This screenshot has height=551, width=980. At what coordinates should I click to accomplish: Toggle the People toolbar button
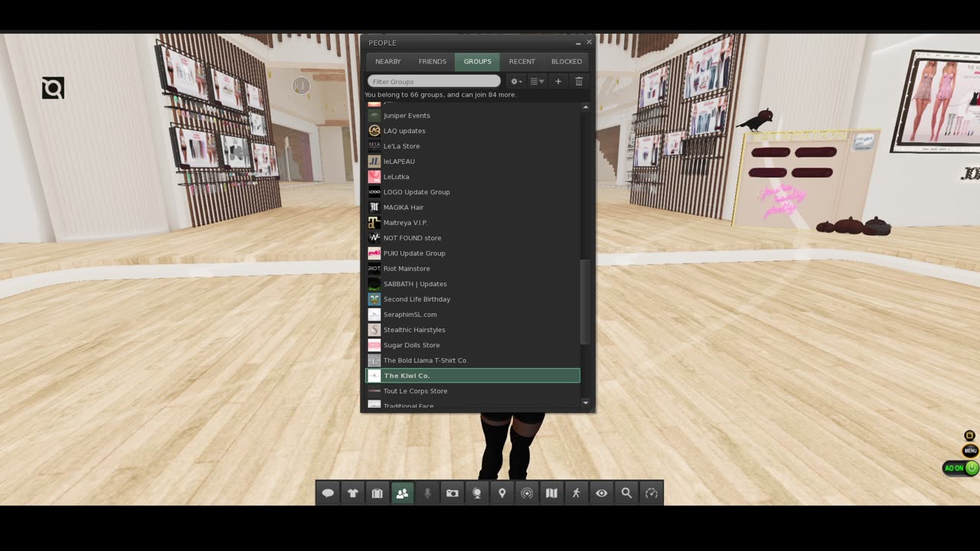coord(402,494)
